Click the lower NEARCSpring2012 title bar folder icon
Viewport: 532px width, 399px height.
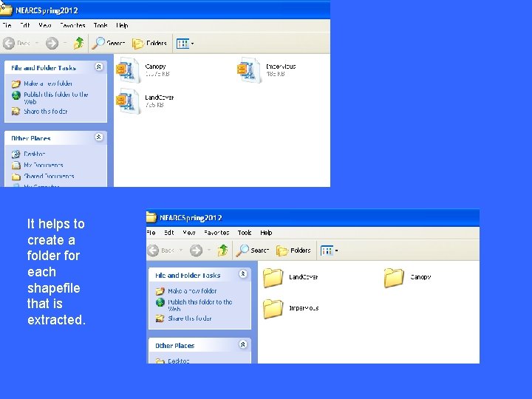[151, 217]
